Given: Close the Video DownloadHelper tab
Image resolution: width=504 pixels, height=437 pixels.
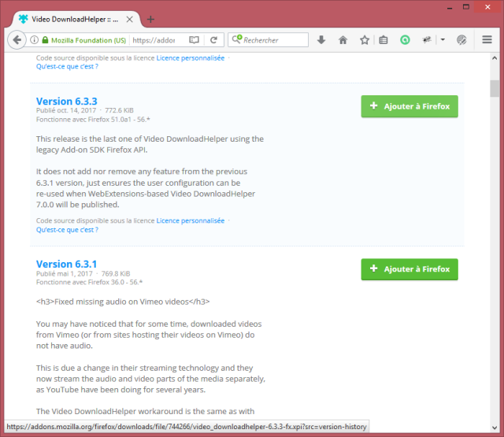Looking at the screenshot, I should 129,19.
